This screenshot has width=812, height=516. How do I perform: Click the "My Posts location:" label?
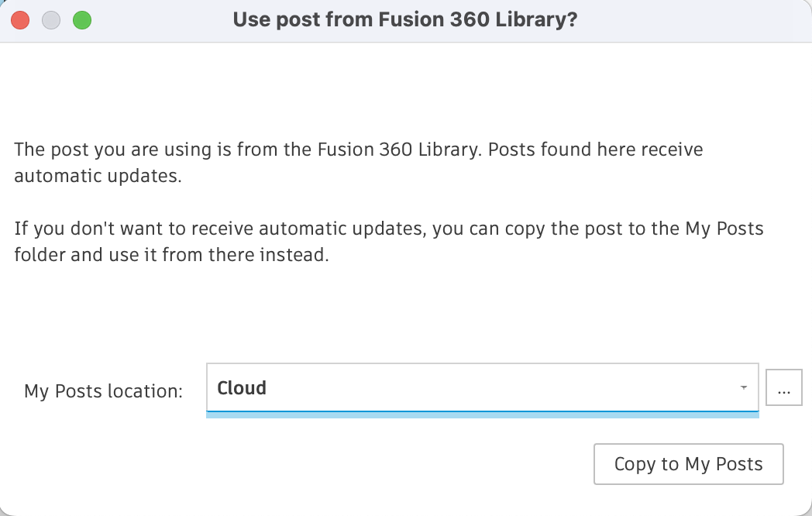click(103, 391)
